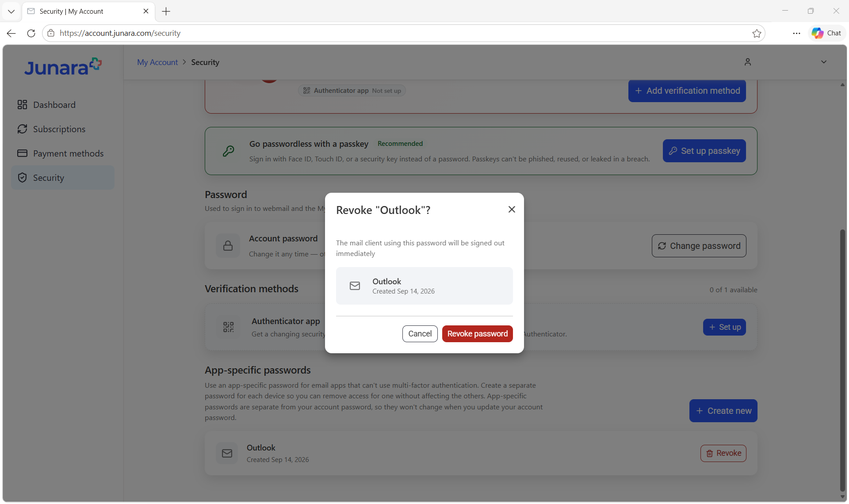Click the Authenticator app QR icon
The image size is (849, 504).
click(229, 327)
